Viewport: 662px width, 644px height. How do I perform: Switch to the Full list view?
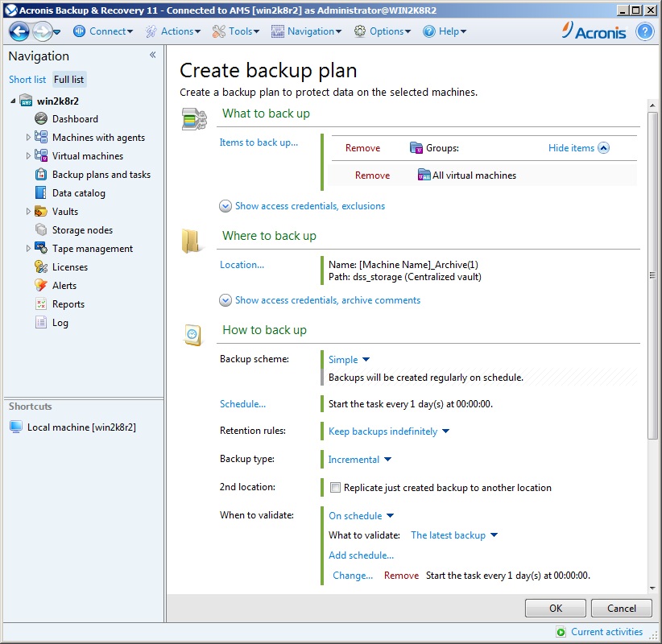[x=68, y=80]
